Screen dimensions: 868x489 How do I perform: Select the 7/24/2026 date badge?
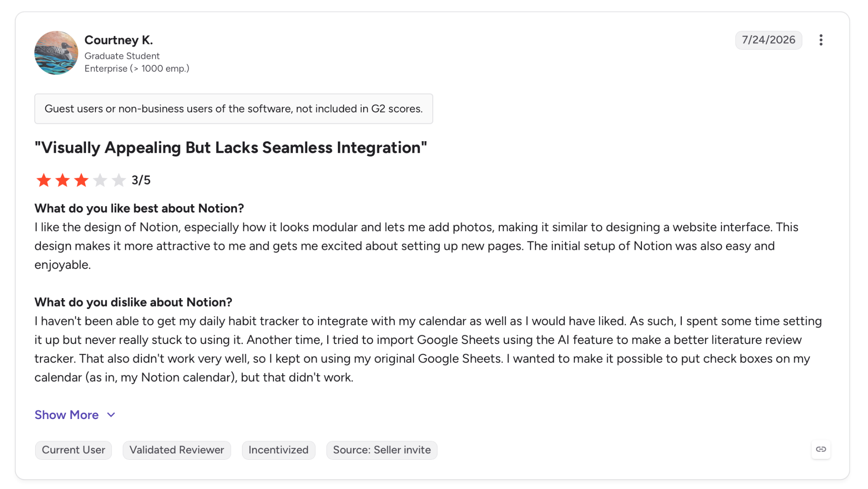(768, 40)
